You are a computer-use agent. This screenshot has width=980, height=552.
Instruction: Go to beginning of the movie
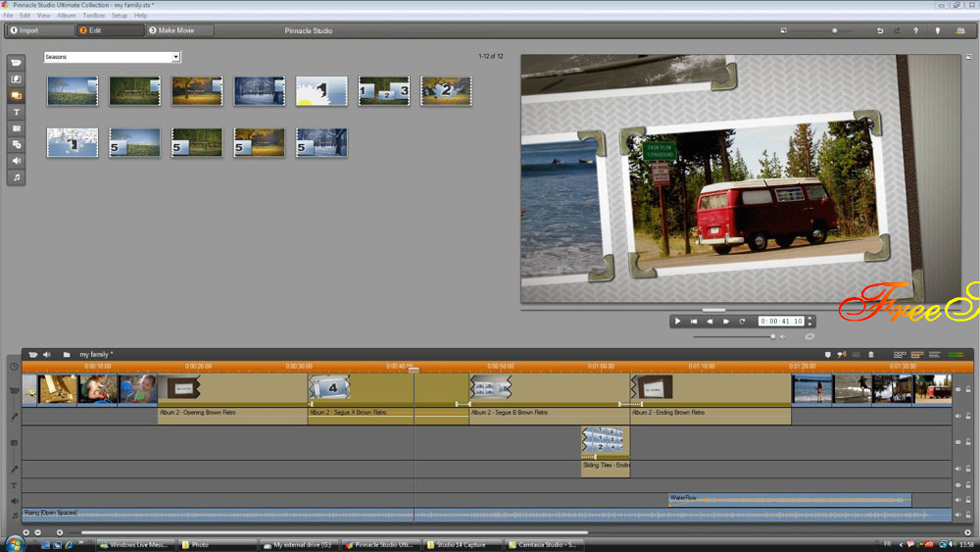(x=694, y=322)
